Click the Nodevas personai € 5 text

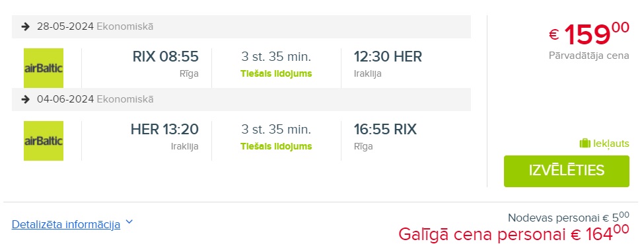point(569,217)
